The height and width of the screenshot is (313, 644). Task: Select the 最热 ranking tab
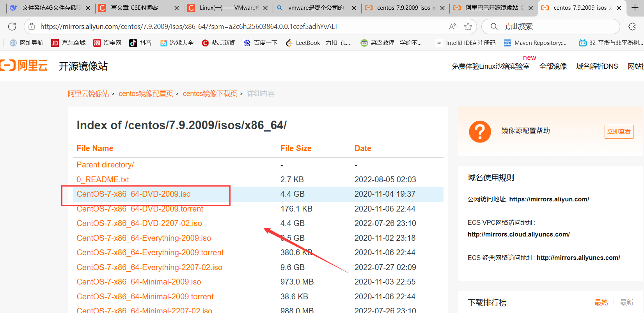[x=601, y=302]
